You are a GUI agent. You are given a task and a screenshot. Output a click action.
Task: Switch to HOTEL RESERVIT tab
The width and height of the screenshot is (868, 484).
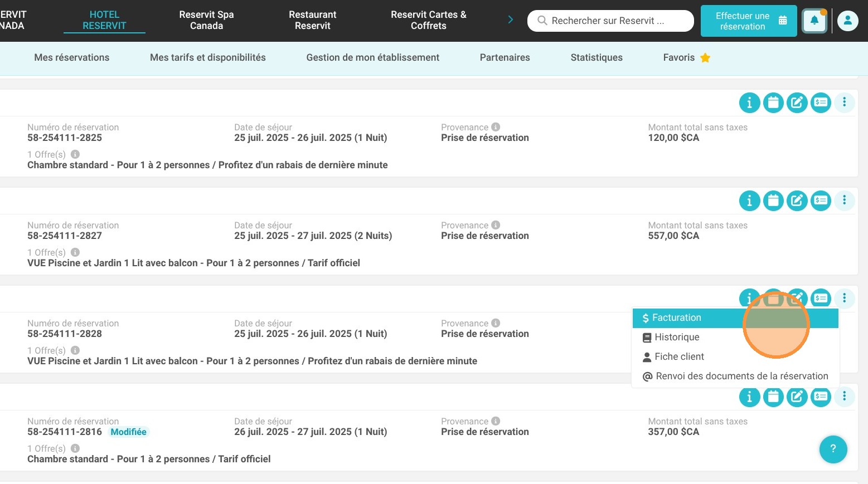[x=104, y=20]
